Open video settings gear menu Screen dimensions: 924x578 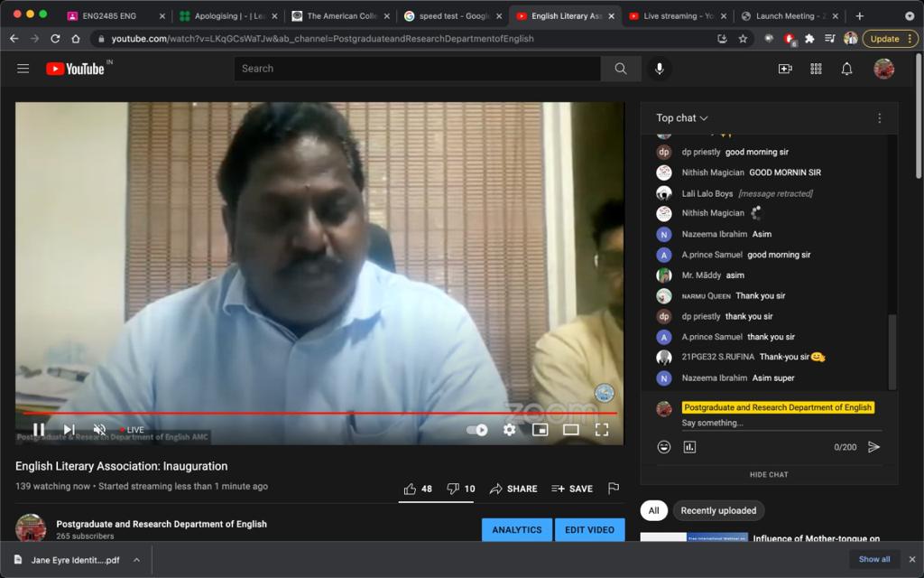point(509,430)
